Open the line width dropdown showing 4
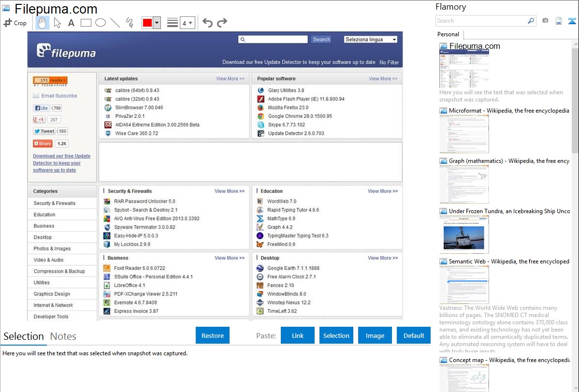The height and width of the screenshot is (392, 579). 188,23
